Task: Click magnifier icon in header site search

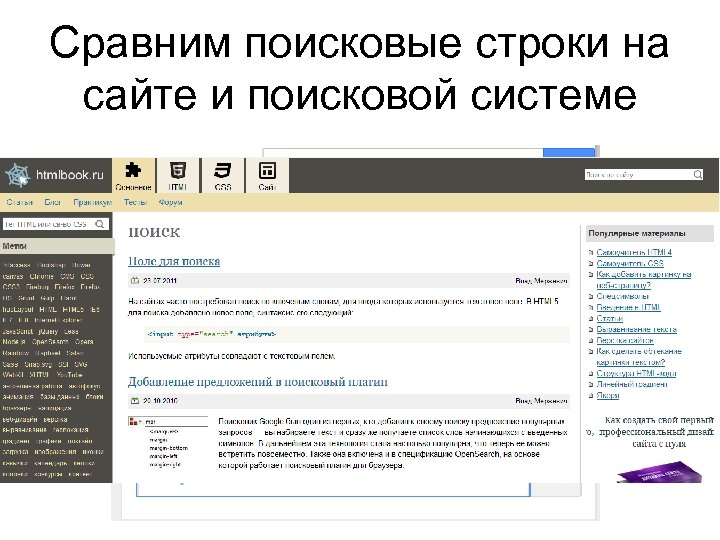Action: (x=697, y=174)
